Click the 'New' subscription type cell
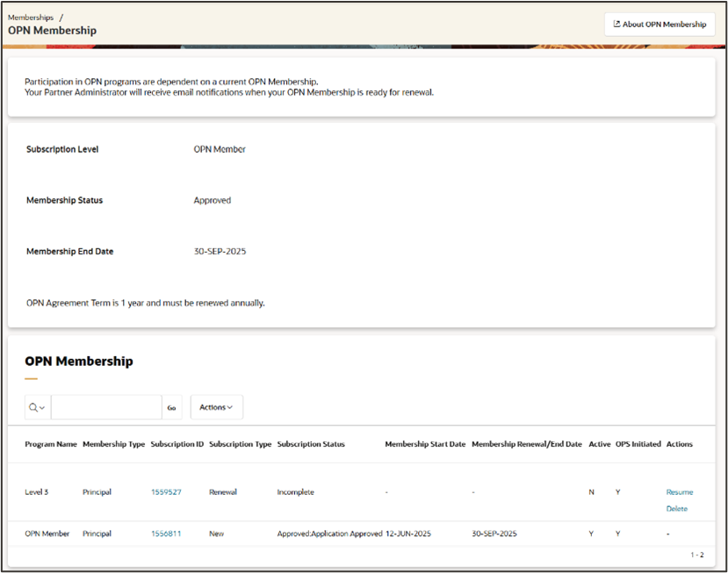The height and width of the screenshot is (573, 728). coord(216,534)
